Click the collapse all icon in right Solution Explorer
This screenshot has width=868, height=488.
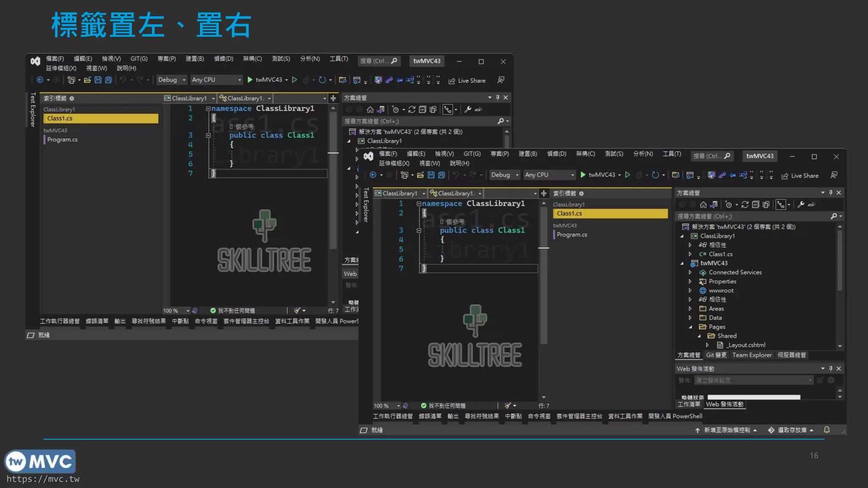(x=755, y=205)
